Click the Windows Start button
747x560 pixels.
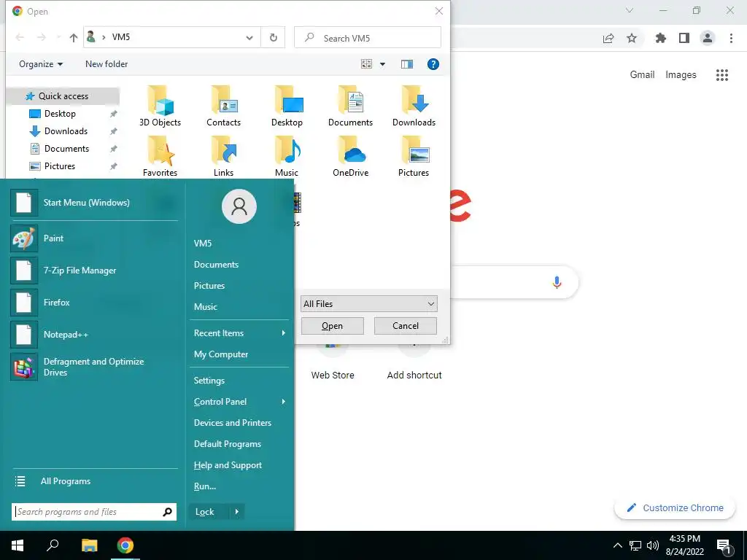[x=18, y=545]
